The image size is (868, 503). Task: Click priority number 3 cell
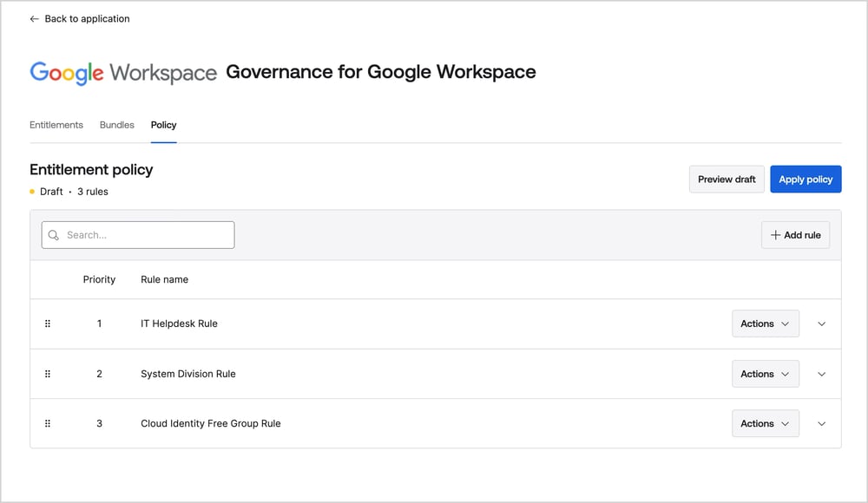point(99,423)
